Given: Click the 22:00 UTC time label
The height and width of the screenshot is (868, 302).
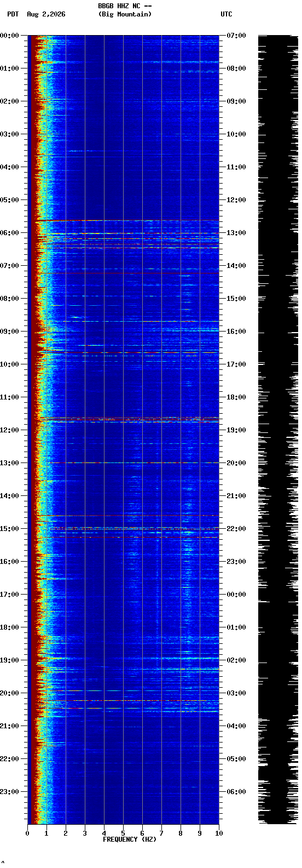Looking at the screenshot, I should 236,529.
